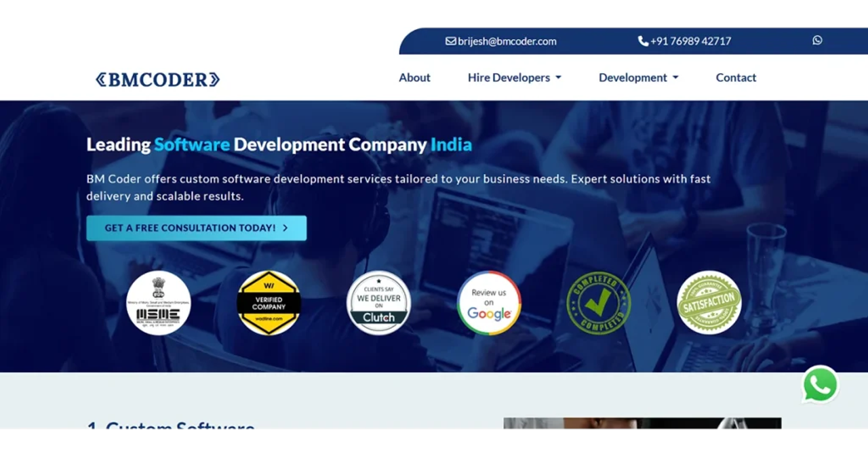Click Get a Free Consultation Today button
Viewport: 868px width, 456px height.
pos(197,228)
